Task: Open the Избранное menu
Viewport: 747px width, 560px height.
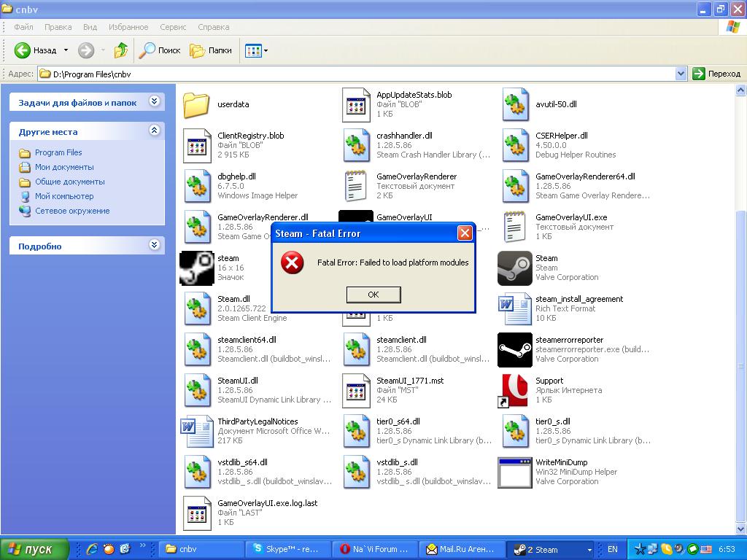Action: pos(128,27)
